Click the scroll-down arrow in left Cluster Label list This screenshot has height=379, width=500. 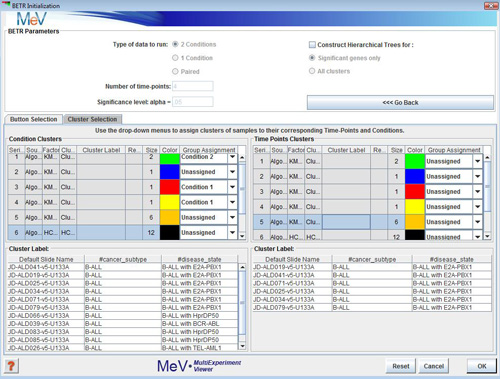tap(242, 346)
